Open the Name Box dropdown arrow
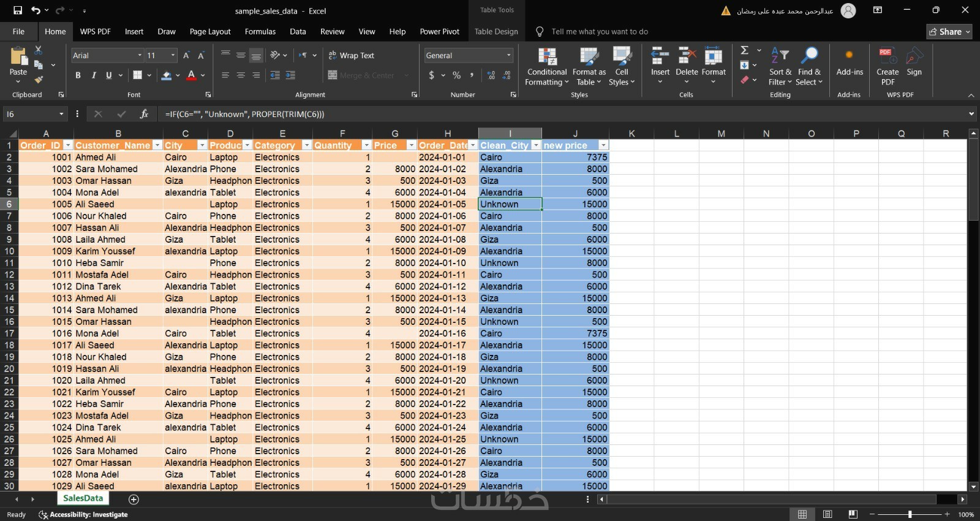 tap(61, 114)
